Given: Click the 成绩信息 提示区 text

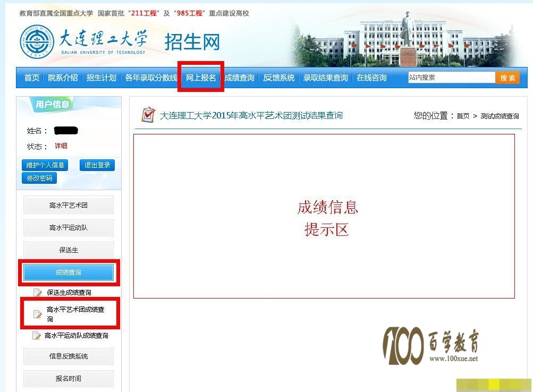Looking at the screenshot, I should (x=328, y=218).
